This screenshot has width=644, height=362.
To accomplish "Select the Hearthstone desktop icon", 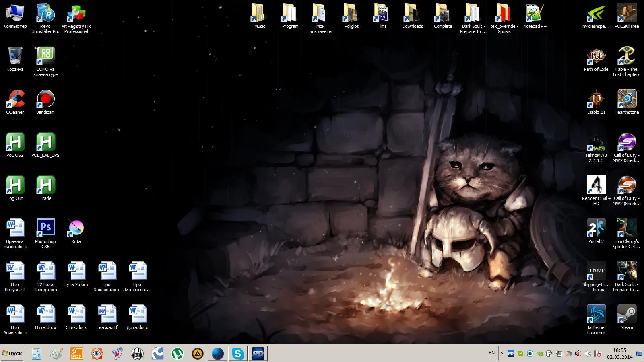I will click(x=627, y=99).
